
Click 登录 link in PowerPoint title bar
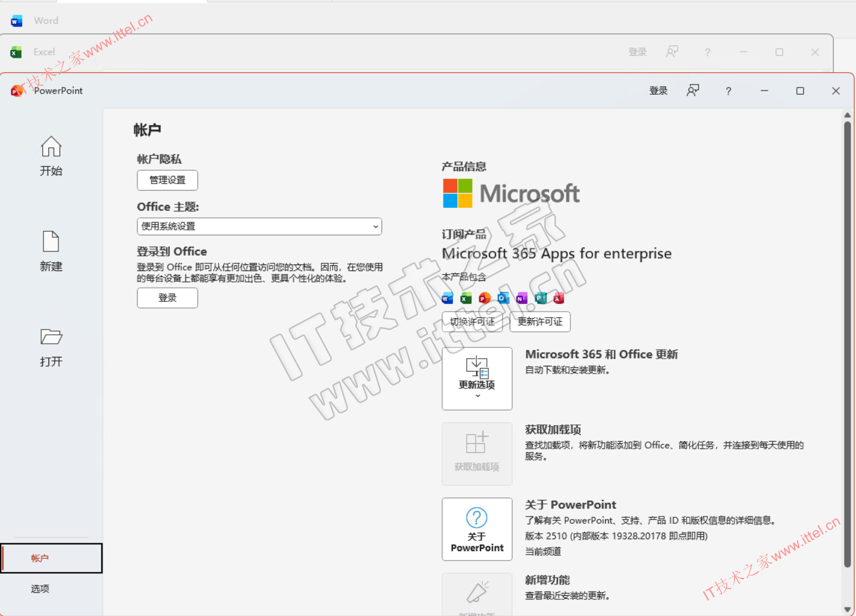[x=658, y=91]
